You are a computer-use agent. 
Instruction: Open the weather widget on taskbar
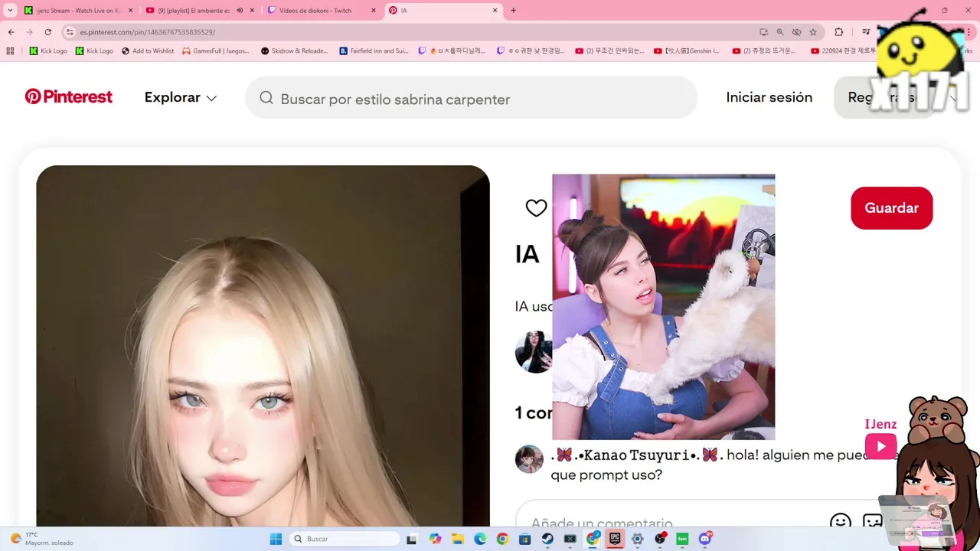(42, 539)
